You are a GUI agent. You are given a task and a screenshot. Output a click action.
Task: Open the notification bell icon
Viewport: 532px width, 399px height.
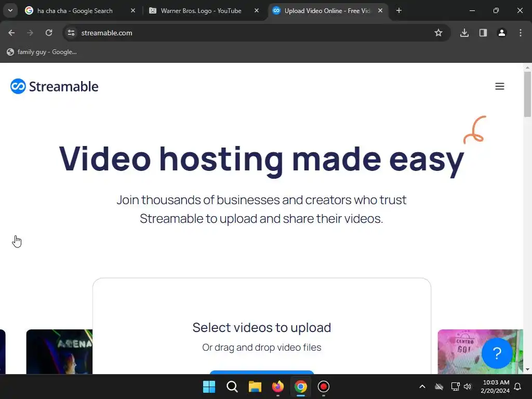coord(518,387)
